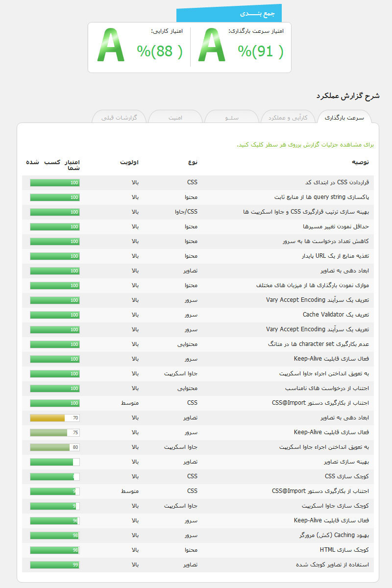The width and height of the screenshot is (392, 588).
Task: Open the سرعت بارگذاری tab
Action: (344, 118)
